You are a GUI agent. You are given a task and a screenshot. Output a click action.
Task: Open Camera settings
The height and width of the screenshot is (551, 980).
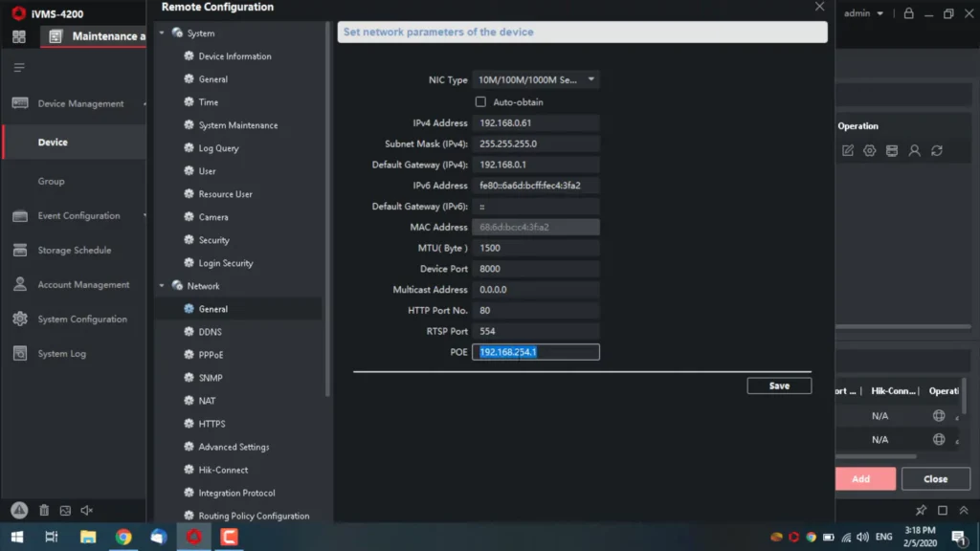213,217
